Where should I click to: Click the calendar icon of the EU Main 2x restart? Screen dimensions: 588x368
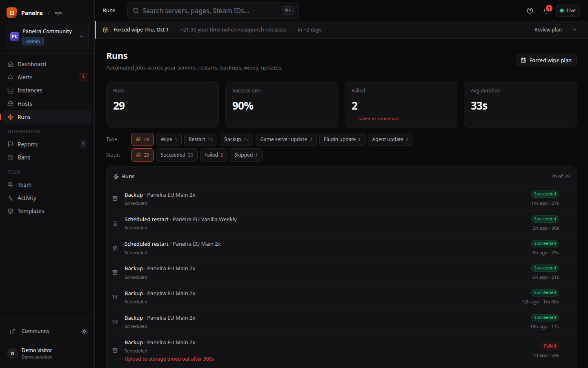(x=115, y=248)
